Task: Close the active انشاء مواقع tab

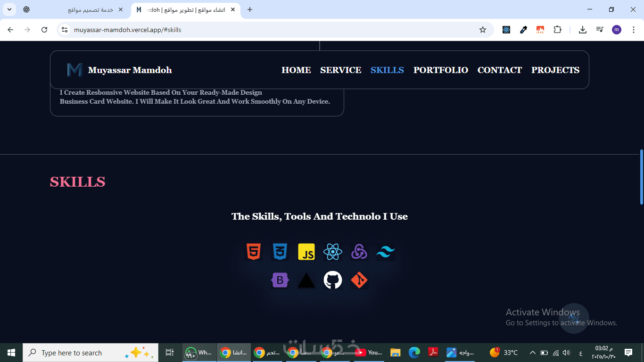Action: [232, 9]
